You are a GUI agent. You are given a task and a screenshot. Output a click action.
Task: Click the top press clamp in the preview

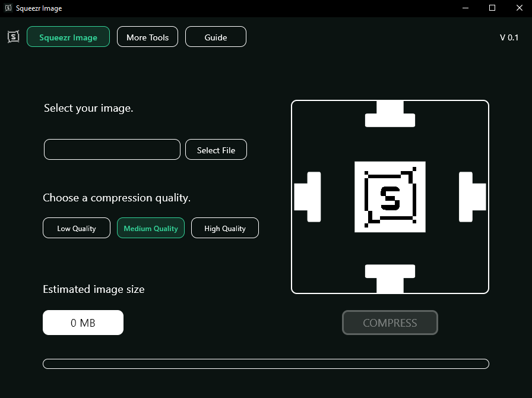tap(390, 114)
